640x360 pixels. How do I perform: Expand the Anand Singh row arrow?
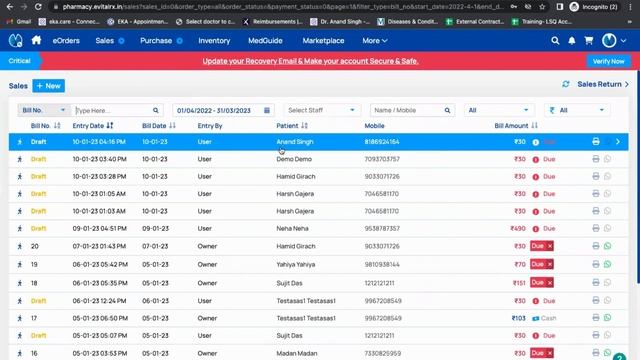click(618, 142)
